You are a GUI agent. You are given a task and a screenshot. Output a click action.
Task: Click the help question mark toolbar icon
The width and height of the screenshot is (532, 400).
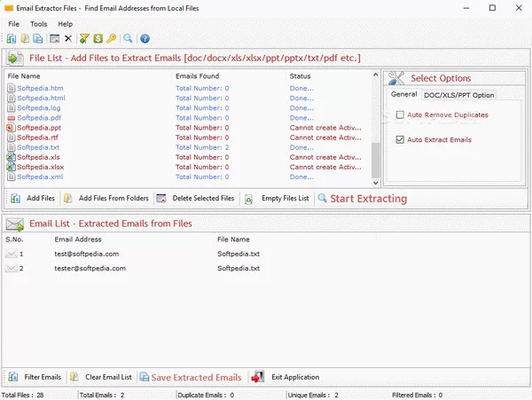click(145, 39)
